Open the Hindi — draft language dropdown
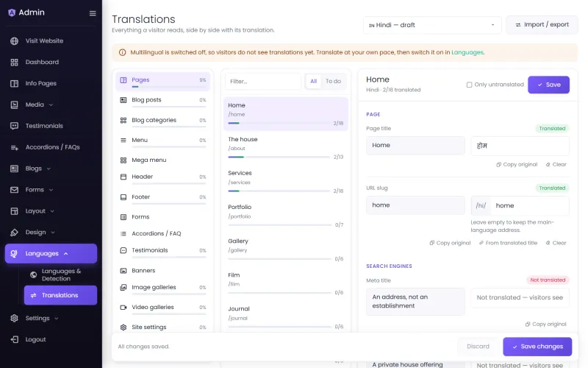 pyautogui.click(x=432, y=25)
